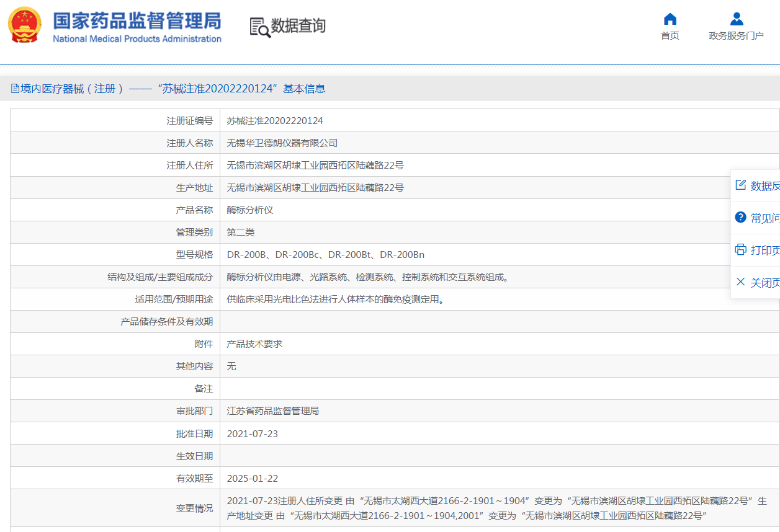780x532 pixels.
Task: Select the 型号规格 row label
Action: click(x=194, y=255)
